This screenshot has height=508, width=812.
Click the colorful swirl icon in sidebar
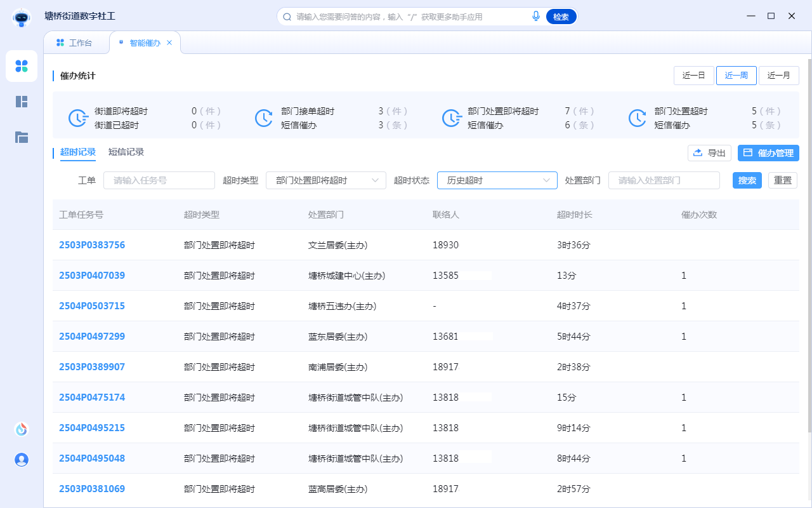22,429
